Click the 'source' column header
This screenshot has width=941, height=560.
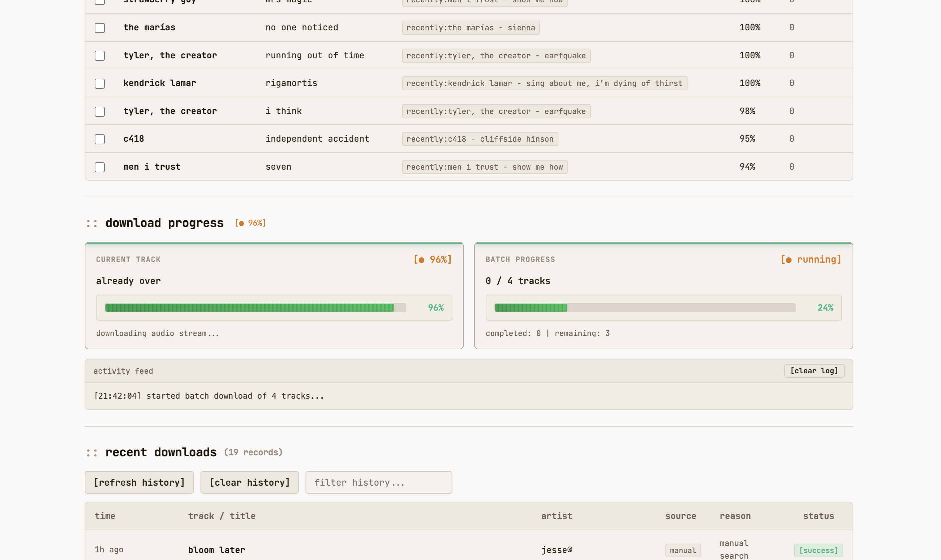click(680, 516)
